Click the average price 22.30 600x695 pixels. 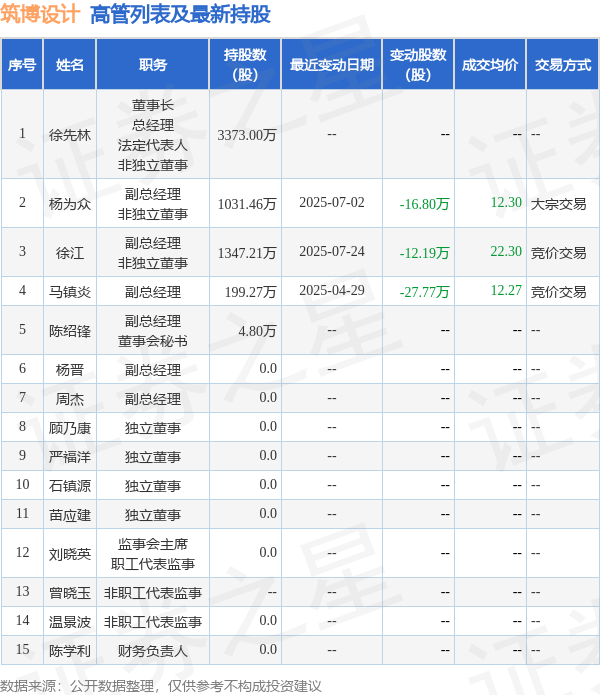506,252
